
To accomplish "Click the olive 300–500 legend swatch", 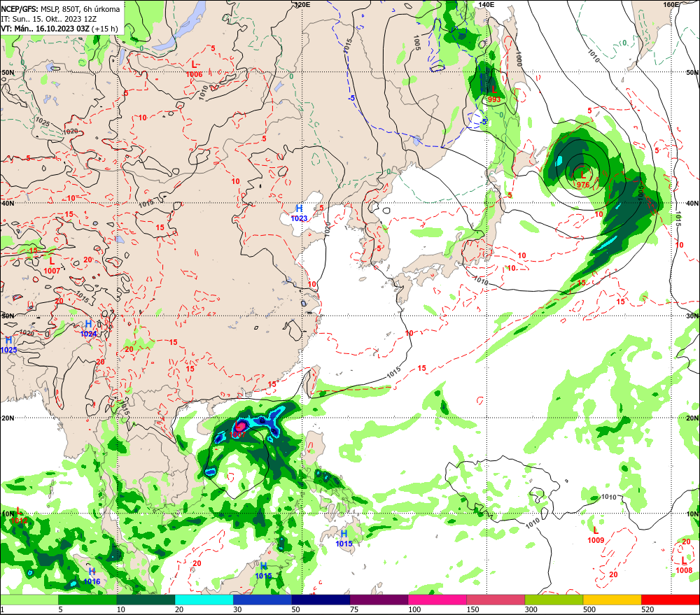I will point(554,600).
